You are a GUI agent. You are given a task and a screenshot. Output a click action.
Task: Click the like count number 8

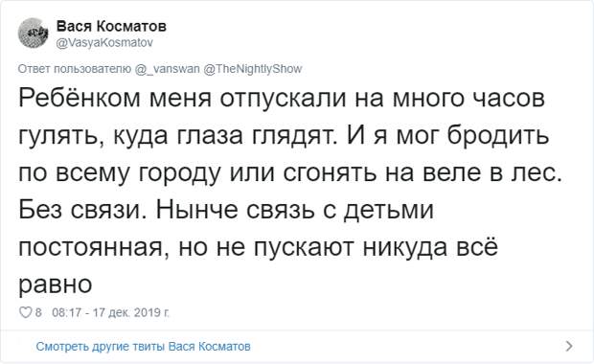pos(38,312)
